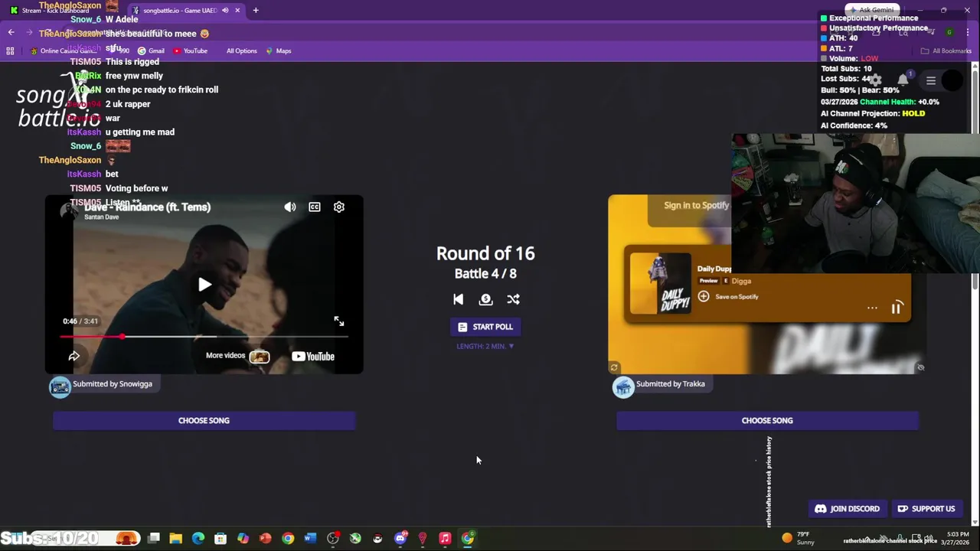Seek on the YouTube progress bar
The image size is (980, 551).
click(204, 337)
